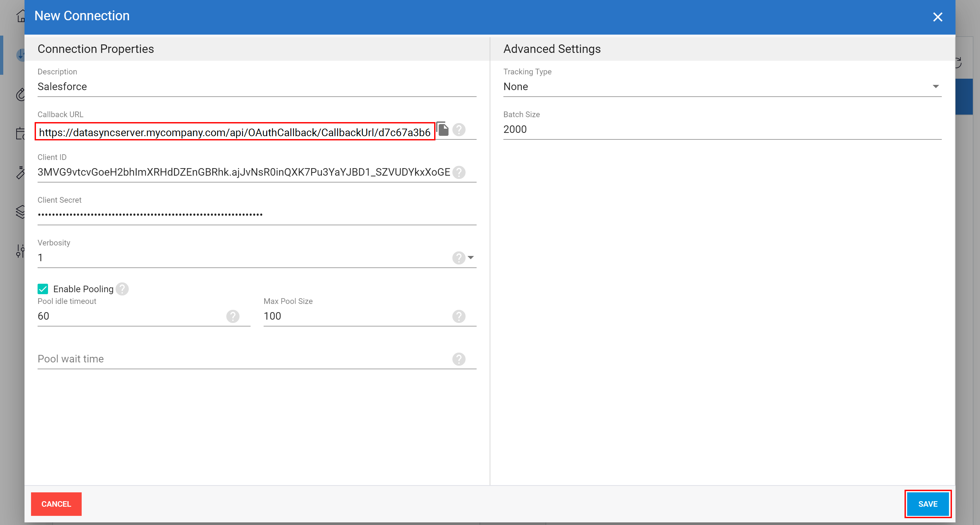This screenshot has height=525, width=980.
Task: Focus the Batch Size field
Action: click(x=721, y=130)
